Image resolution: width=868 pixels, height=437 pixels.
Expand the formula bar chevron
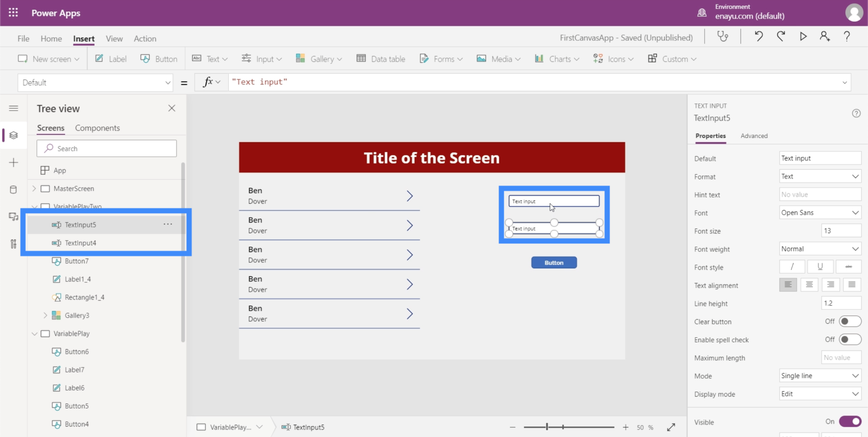[x=845, y=83]
